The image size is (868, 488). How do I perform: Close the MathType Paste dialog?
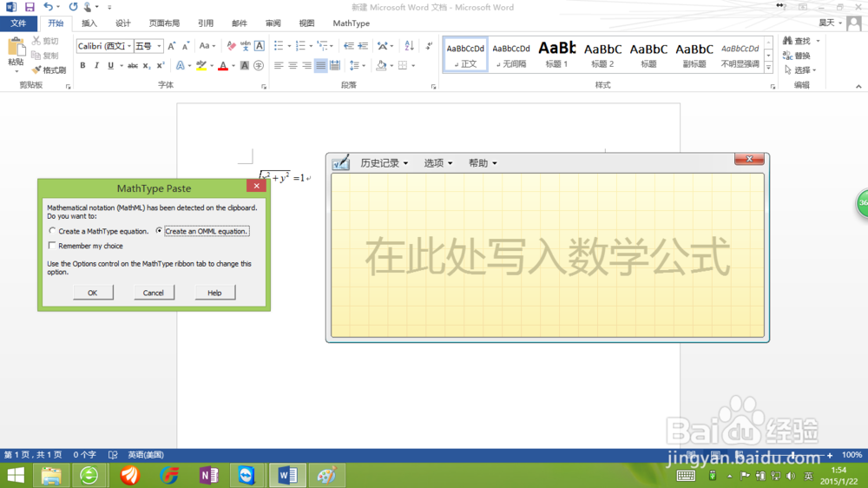click(x=256, y=186)
